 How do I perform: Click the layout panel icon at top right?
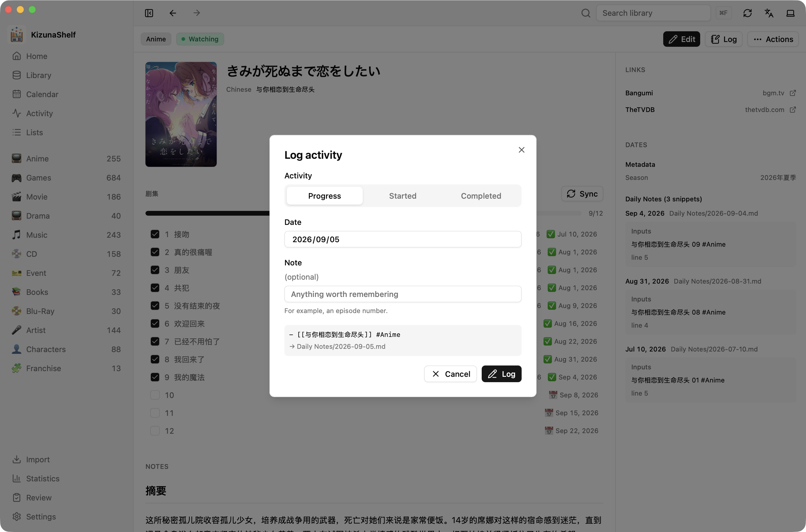[790, 13]
